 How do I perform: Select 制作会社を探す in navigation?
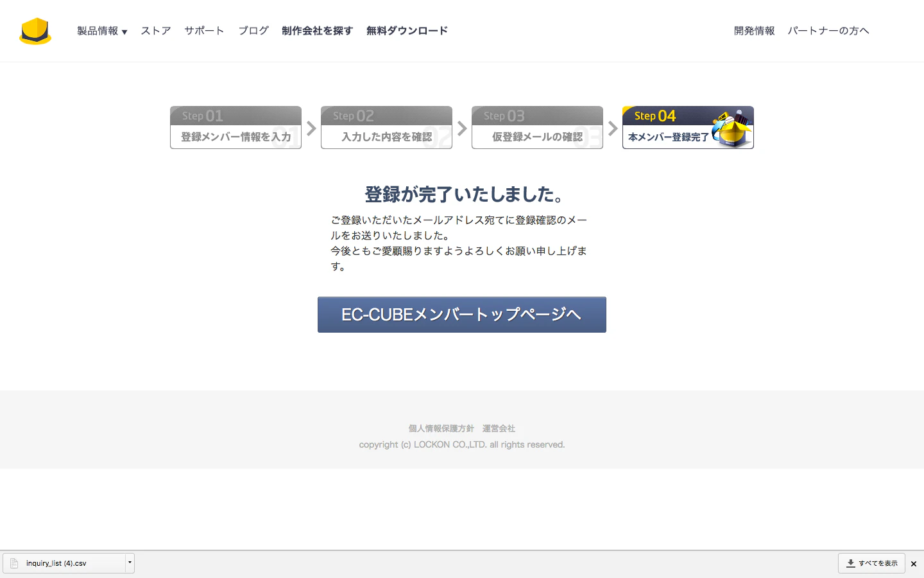click(x=317, y=31)
